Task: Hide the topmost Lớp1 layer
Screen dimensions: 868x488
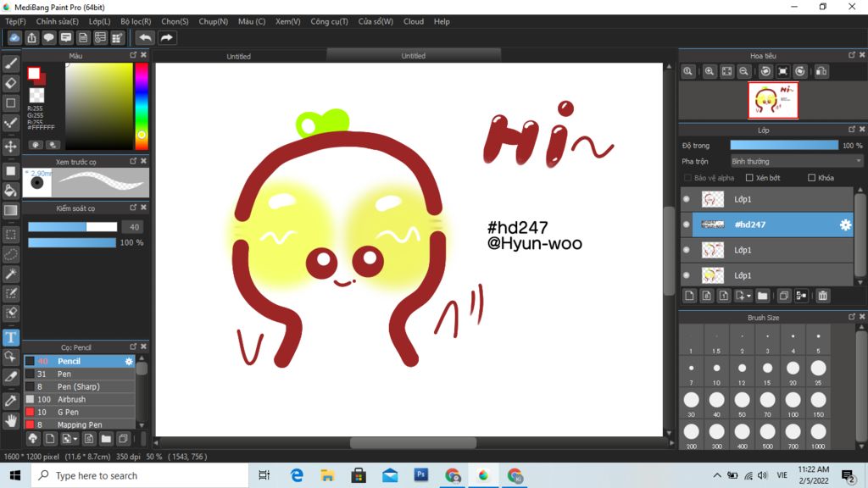Action: [687, 199]
